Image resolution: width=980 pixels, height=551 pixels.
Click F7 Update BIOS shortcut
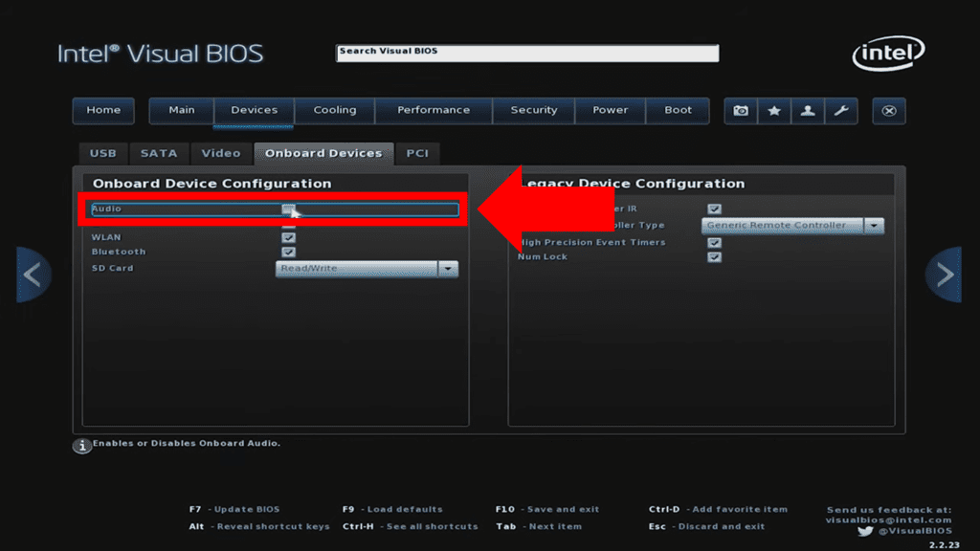pyautogui.click(x=234, y=509)
